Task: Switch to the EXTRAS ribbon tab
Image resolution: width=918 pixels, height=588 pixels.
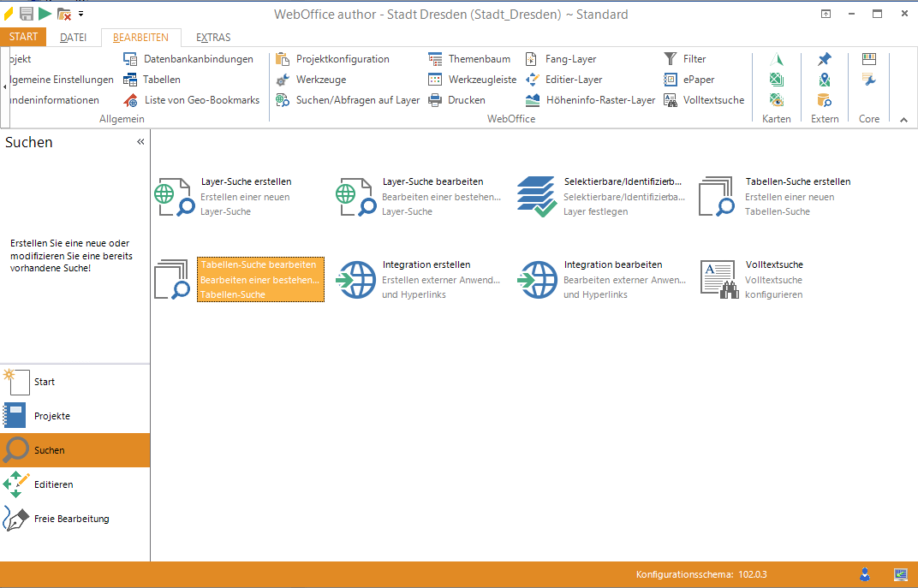Action: pyautogui.click(x=213, y=38)
